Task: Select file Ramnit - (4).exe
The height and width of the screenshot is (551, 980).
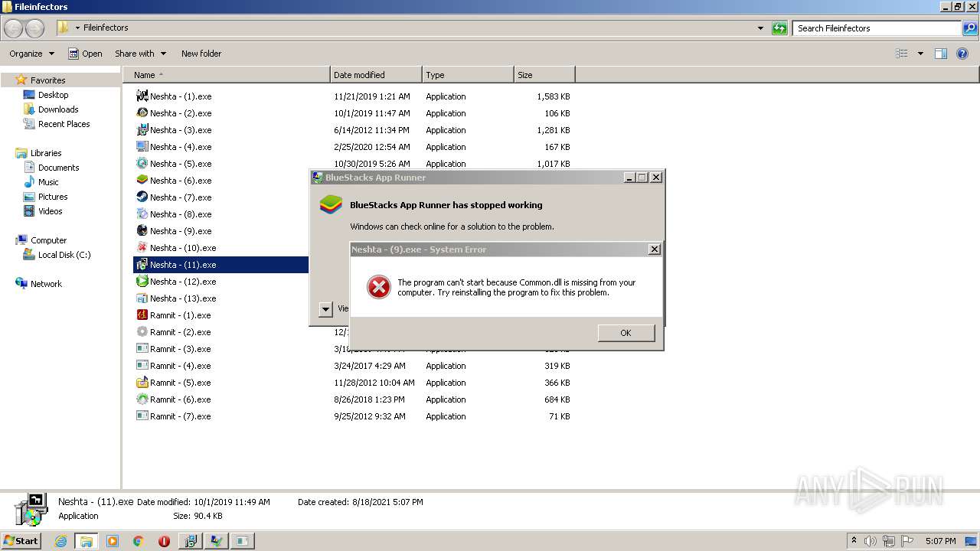Action: coord(181,366)
